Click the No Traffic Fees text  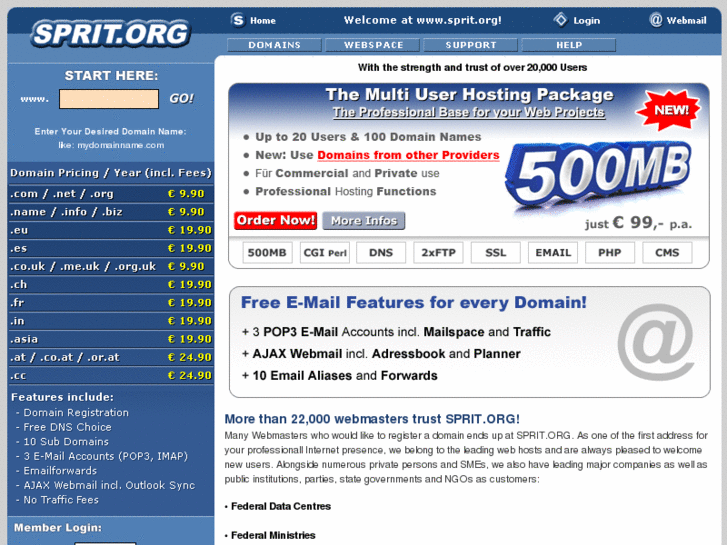pos(61,500)
